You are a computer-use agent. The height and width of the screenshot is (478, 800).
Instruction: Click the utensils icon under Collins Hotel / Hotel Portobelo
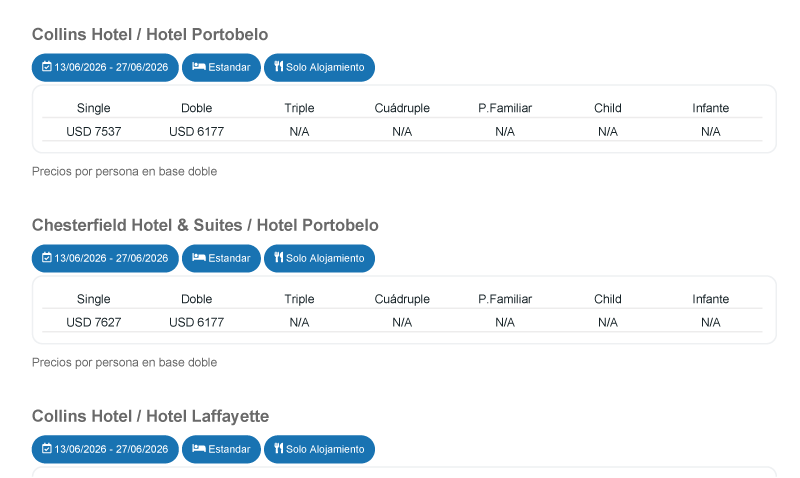coord(280,67)
